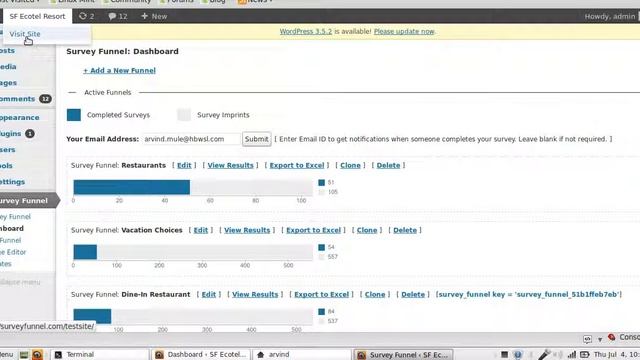
Task: Export Dine-In Restaurant to Excel
Action: (322, 294)
